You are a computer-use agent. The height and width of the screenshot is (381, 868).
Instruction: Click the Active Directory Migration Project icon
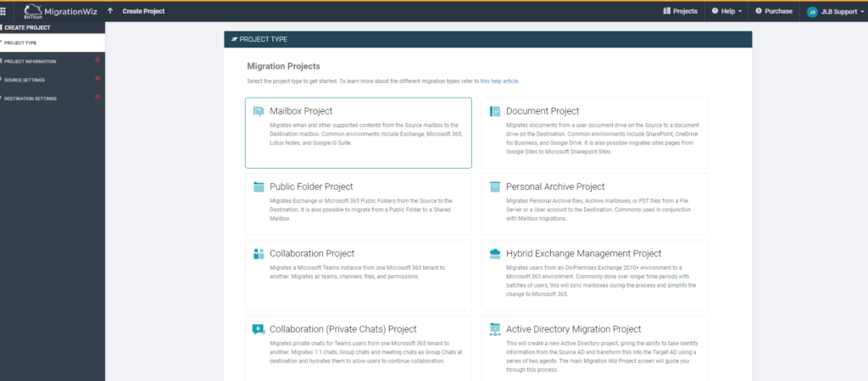495,329
